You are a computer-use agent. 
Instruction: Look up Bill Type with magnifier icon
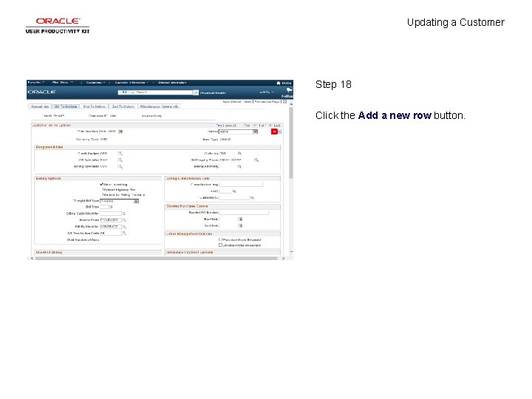pyautogui.click(x=111, y=207)
